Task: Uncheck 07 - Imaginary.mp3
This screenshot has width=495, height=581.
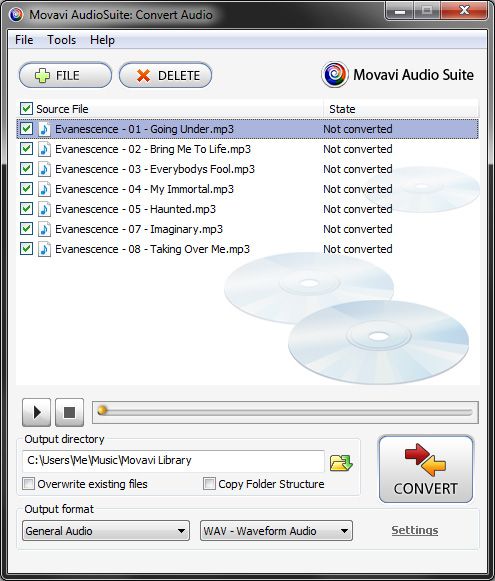Action: tap(26, 229)
